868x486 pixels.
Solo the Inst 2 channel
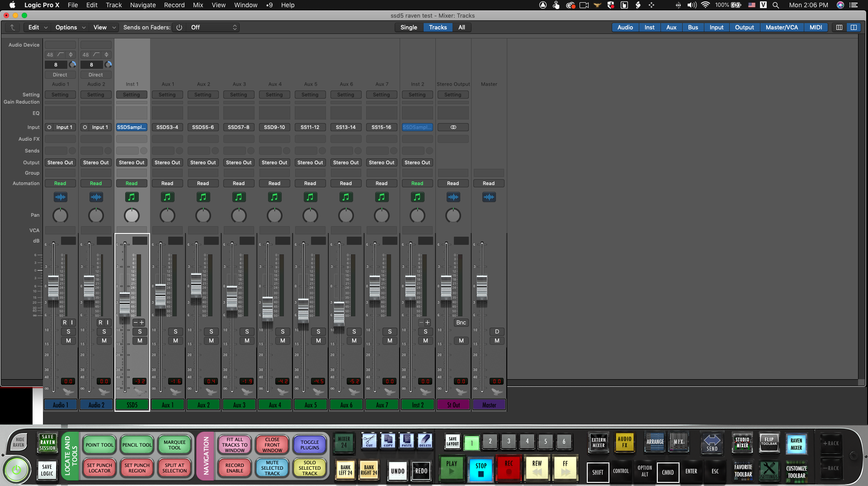coord(425,332)
